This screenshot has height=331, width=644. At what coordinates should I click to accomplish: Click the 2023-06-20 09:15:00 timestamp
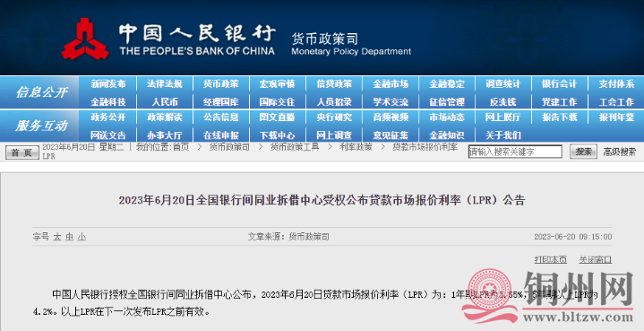[573, 237]
